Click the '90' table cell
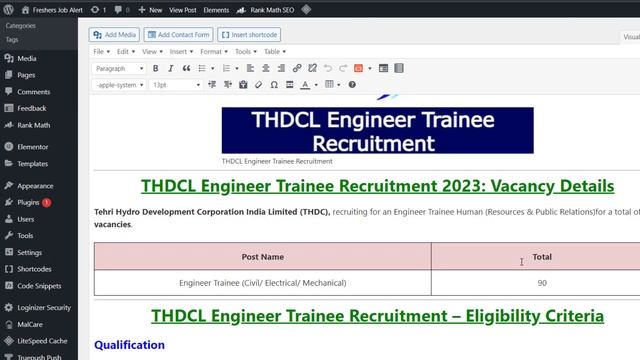This screenshot has width=640, height=360. pyautogui.click(x=542, y=282)
